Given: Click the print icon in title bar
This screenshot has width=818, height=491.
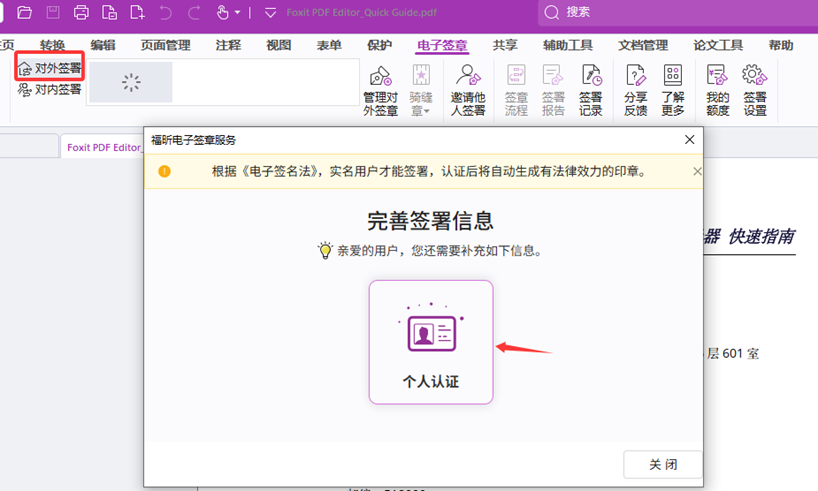Looking at the screenshot, I should [81, 13].
